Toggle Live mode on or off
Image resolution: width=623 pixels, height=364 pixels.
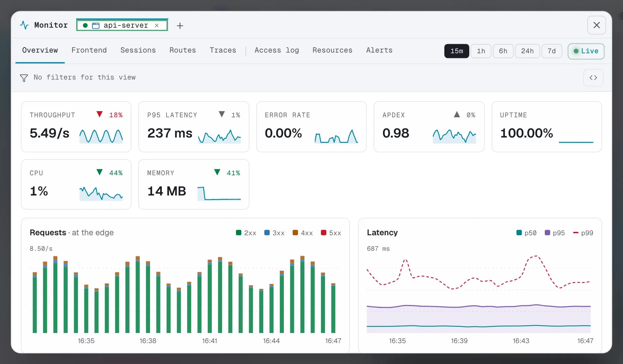pyautogui.click(x=586, y=51)
